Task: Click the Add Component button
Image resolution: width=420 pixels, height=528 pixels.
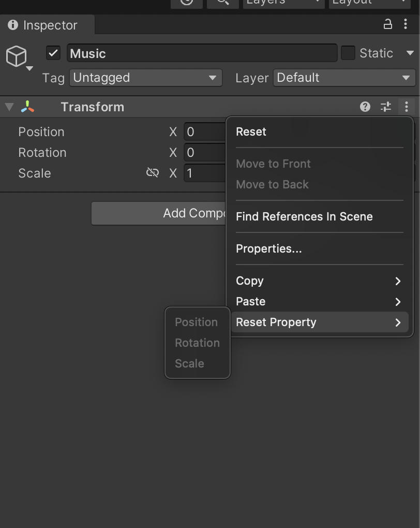Action: coord(159,213)
